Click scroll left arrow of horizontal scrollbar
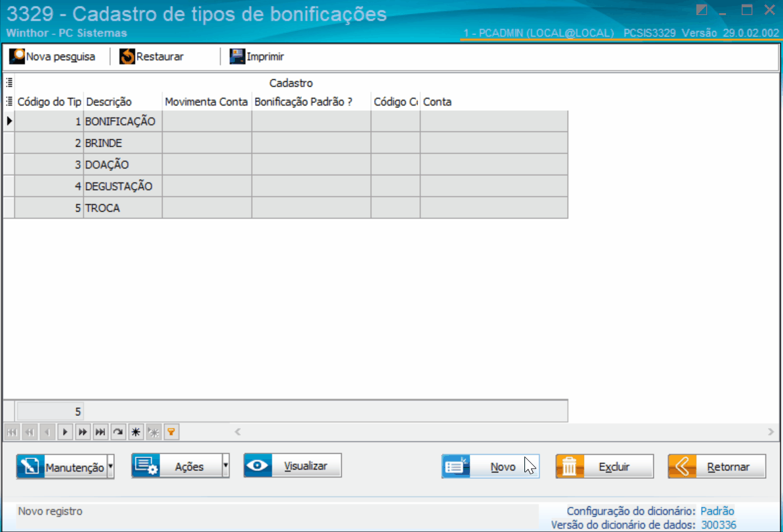 [x=238, y=432]
